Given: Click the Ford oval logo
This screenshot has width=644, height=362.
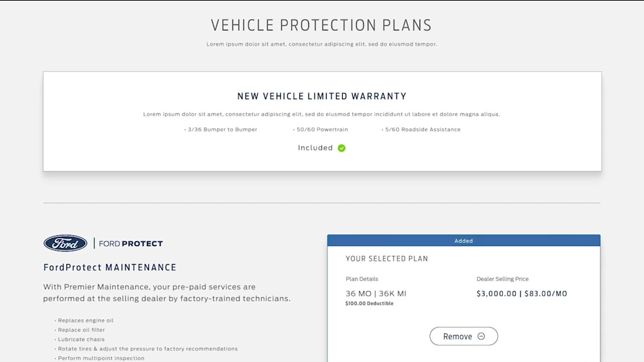Looking at the screenshot, I should coord(65,243).
